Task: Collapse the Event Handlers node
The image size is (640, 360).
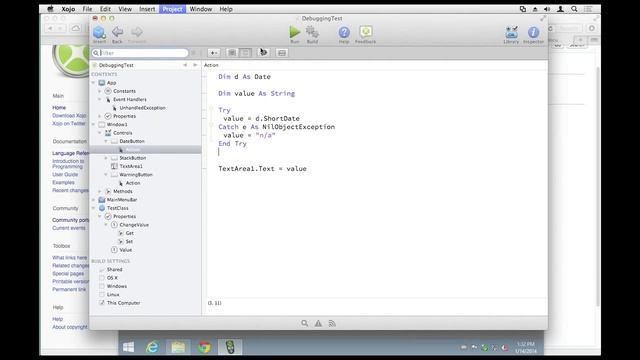Action: (100, 100)
